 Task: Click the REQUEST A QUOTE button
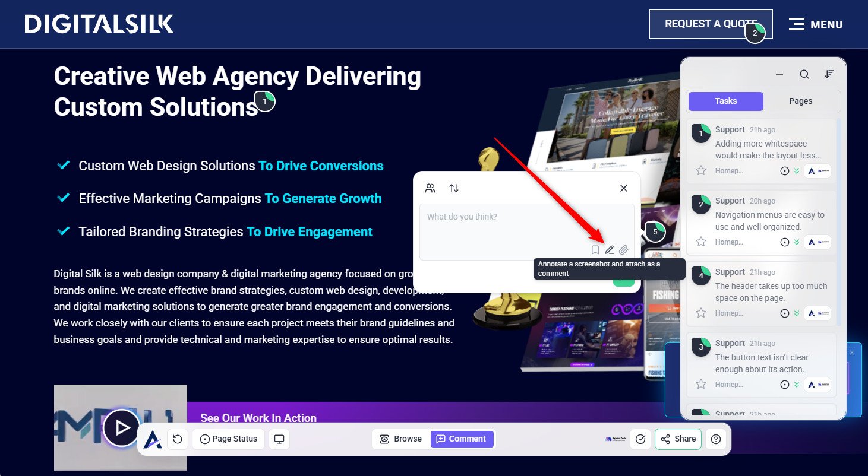coord(711,24)
